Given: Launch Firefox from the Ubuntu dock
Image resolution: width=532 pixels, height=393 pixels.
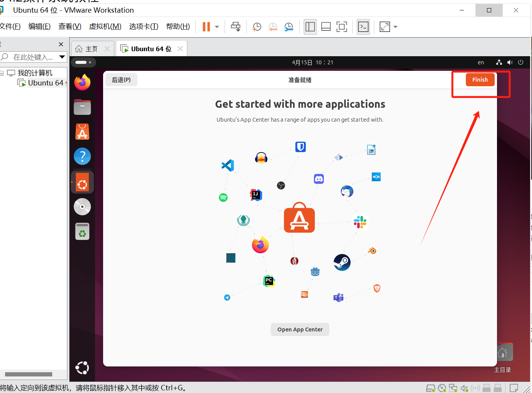Looking at the screenshot, I should (82, 82).
